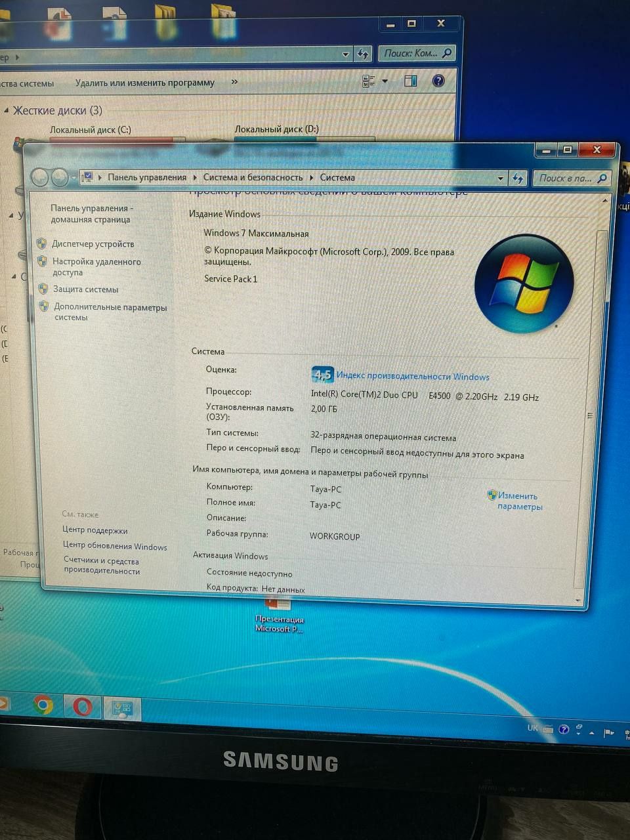Click refresh button in System window address bar
The height and width of the screenshot is (840, 630).
[x=518, y=178]
